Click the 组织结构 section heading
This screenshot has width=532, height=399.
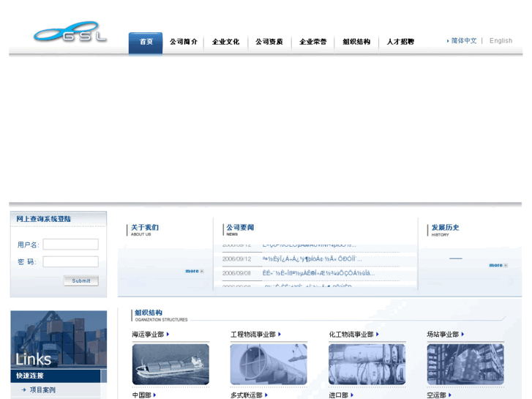tap(149, 313)
